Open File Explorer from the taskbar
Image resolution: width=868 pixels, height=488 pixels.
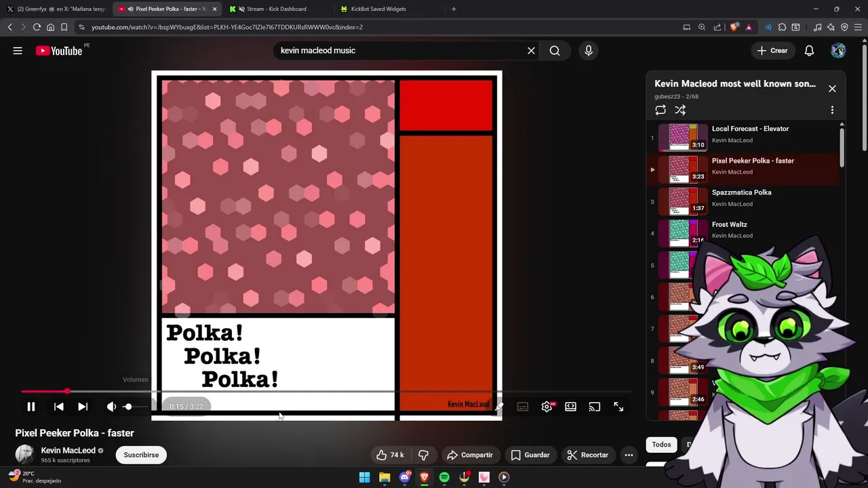(384, 477)
